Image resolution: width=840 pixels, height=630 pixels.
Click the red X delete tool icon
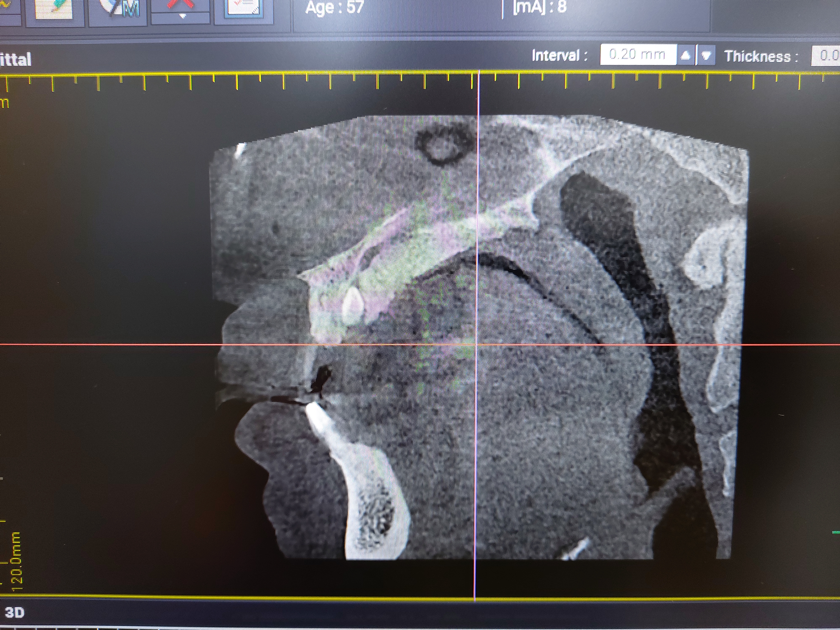pos(181,5)
